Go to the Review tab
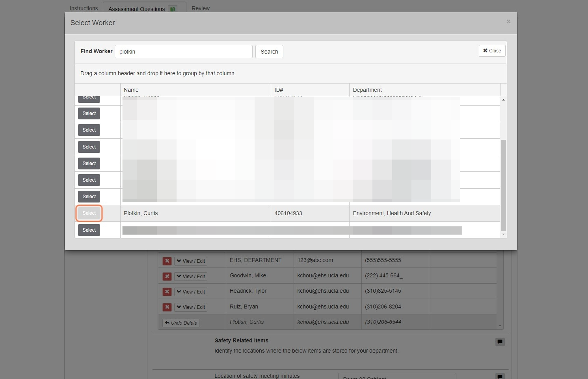The image size is (588, 379). 201,8
